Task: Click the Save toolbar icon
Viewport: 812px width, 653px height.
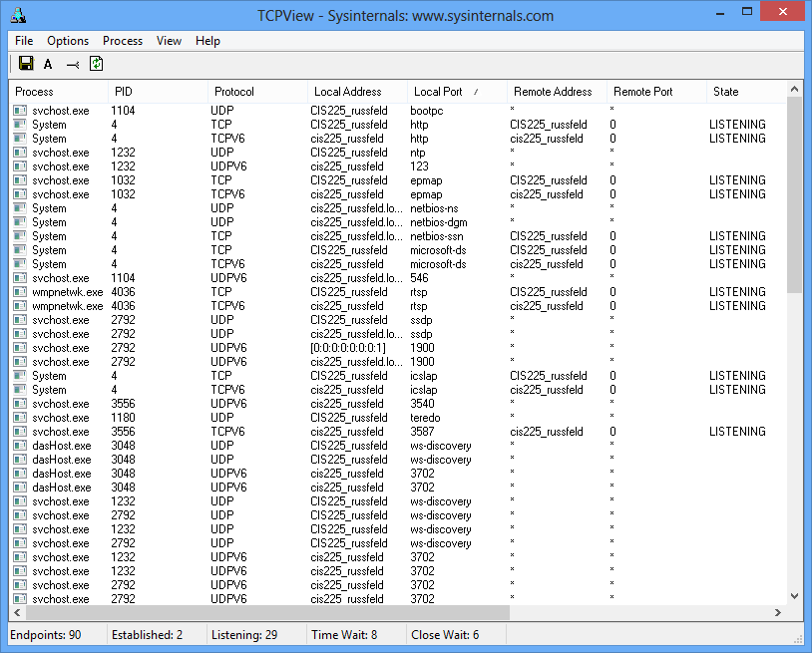Action: 26,64
